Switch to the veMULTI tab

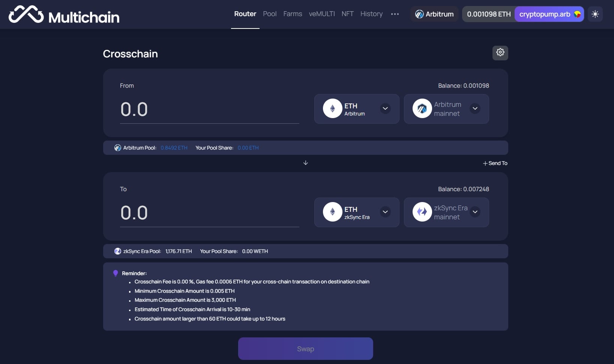(x=322, y=14)
